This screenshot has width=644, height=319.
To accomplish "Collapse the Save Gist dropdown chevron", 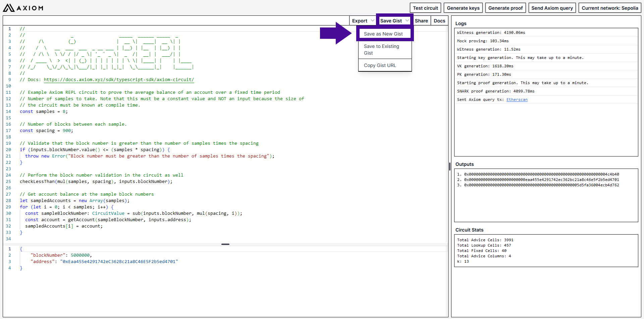I will [x=407, y=21].
